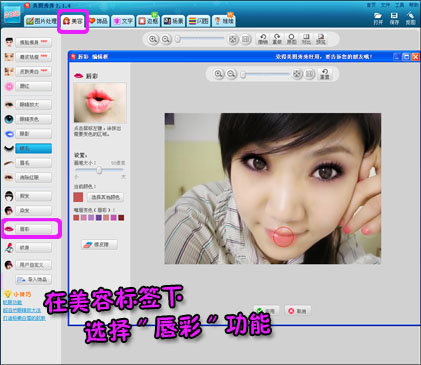Pick the dark purple lip color swatch

click(99, 218)
